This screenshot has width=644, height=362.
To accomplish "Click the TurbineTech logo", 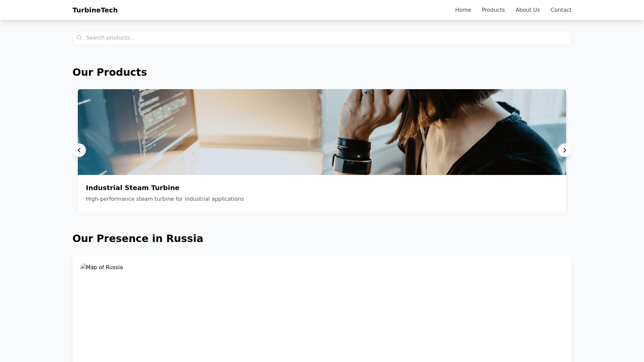I will 95,10.
